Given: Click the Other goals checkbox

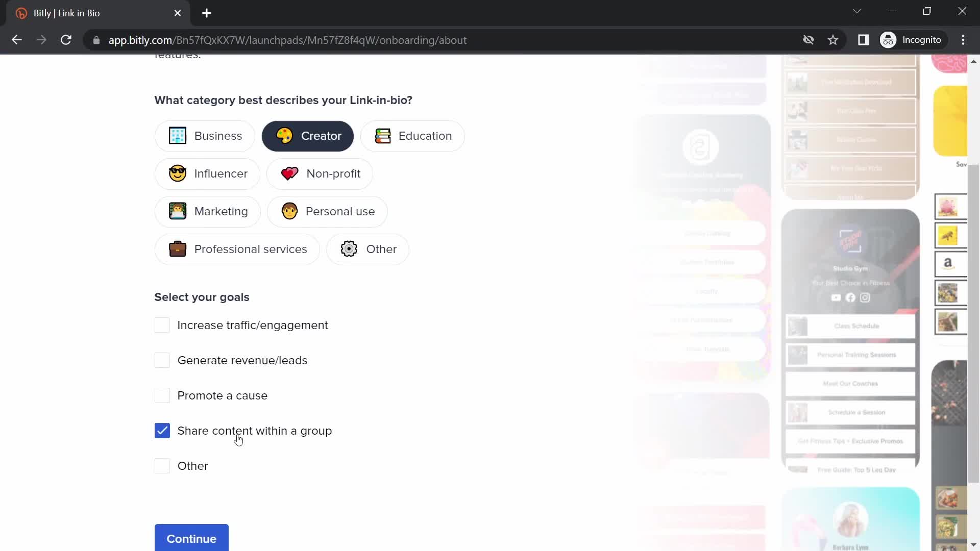Looking at the screenshot, I should [162, 466].
